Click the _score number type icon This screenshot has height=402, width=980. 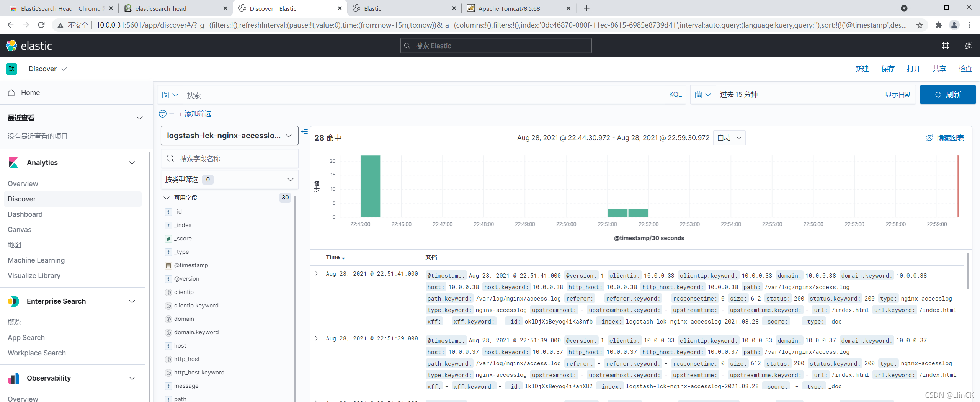(168, 239)
